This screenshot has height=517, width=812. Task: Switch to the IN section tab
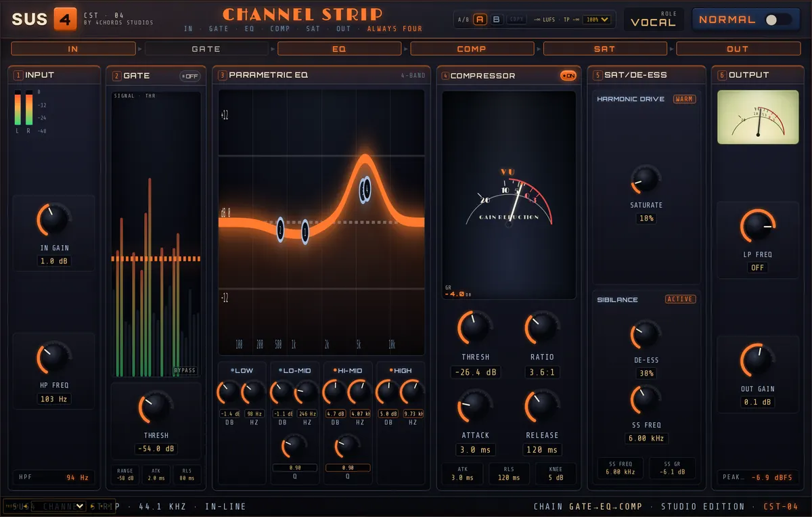(73, 49)
